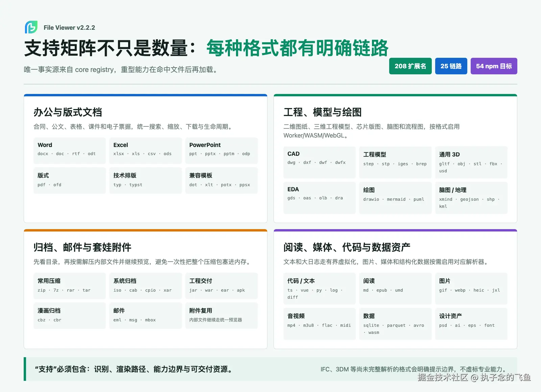Image resolution: width=541 pixels, height=392 pixels.
Task: Select the Word format card
Action: pyautogui.click(x=70, y=150)
